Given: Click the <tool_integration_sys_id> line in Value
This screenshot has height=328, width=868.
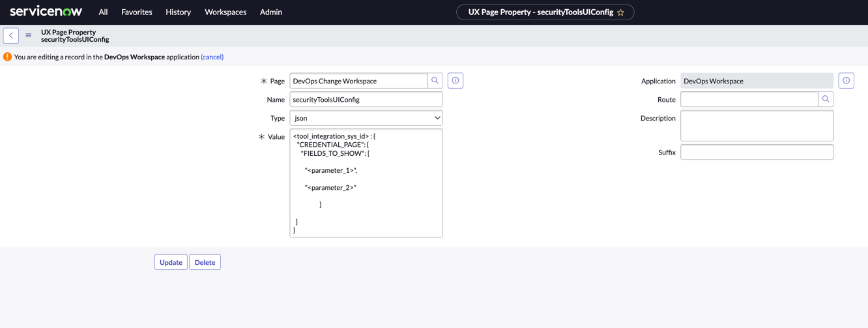Looking at the screenshot, I should point(334,136).
